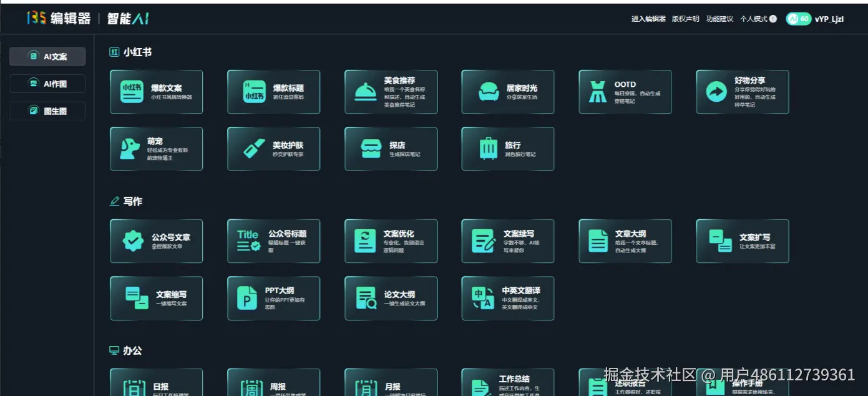Open the 月报 monthly report icon

[368, 388]
